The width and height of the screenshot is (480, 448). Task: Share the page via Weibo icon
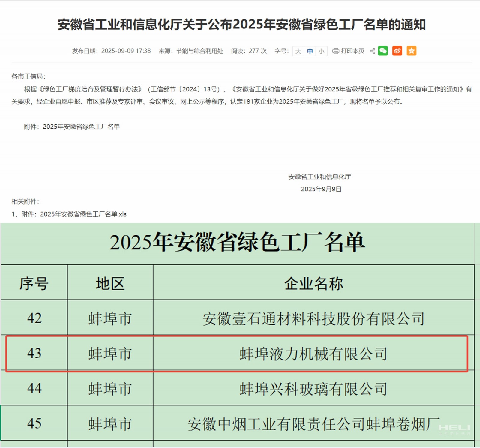tap(397, 51)
